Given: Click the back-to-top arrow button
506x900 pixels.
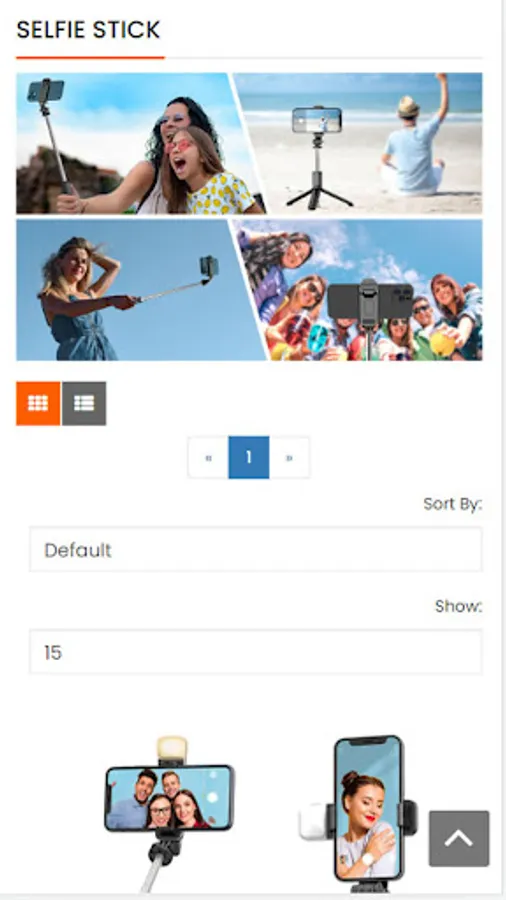Looking at the screenshot, I should pos(459,839).
